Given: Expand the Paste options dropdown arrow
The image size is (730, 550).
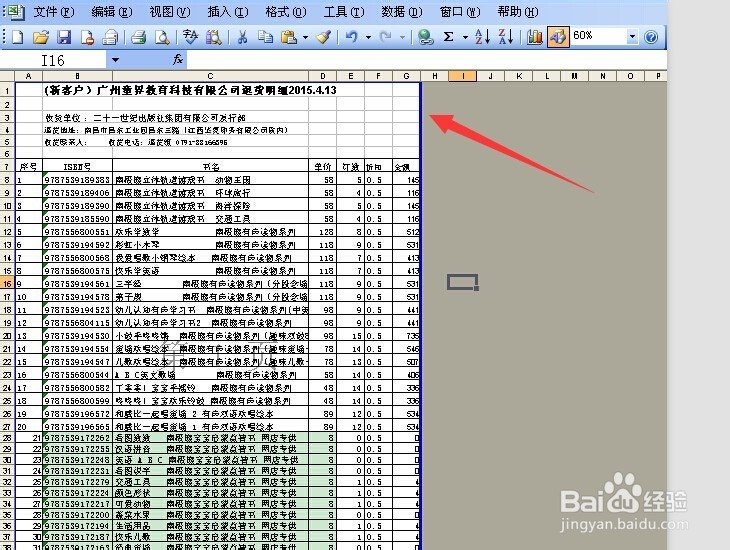Looking at the screenshot, I should coord(305,37).
